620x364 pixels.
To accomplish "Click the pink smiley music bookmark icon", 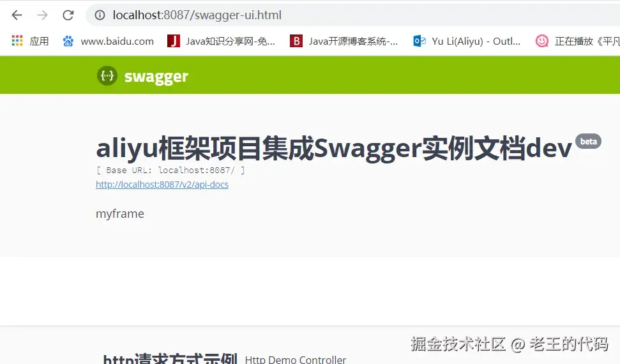I will coord(541,41).
